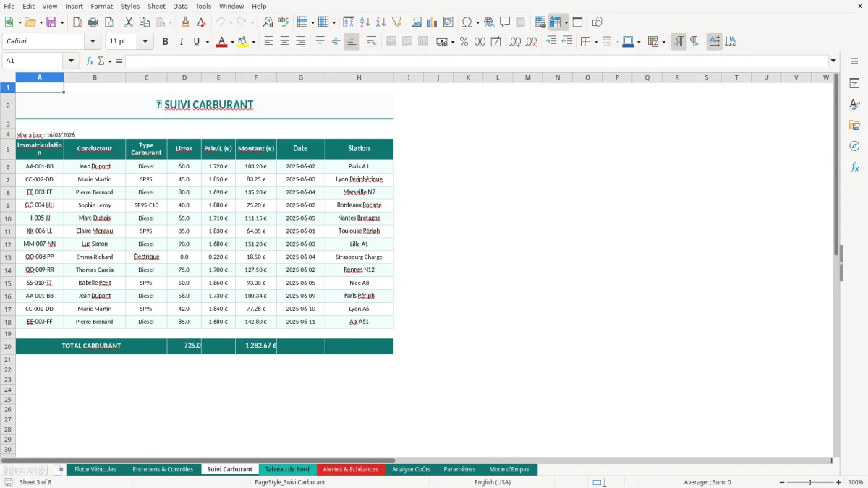
Task: Open the font color dropdown arrow
Action: (x=232, y=42)
